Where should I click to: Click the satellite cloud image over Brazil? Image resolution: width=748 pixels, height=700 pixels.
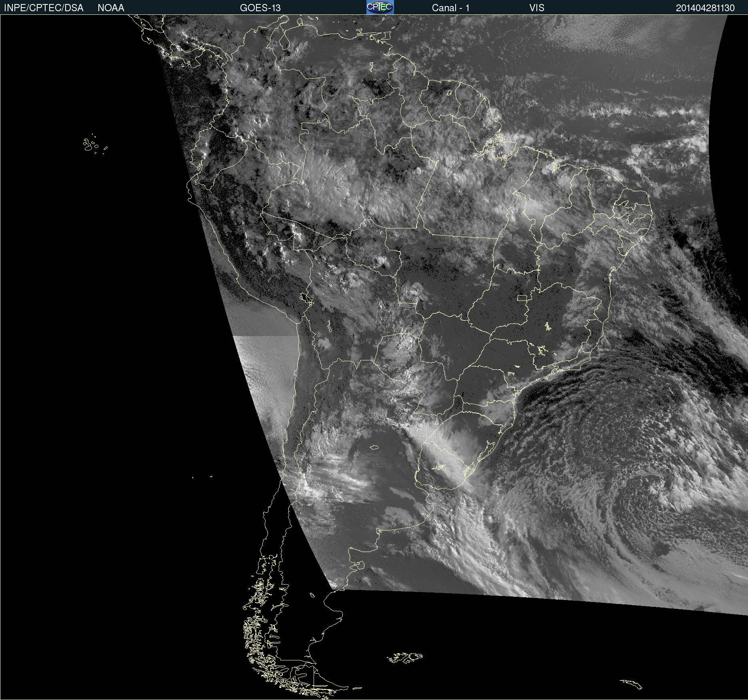[x=374, y=357]
